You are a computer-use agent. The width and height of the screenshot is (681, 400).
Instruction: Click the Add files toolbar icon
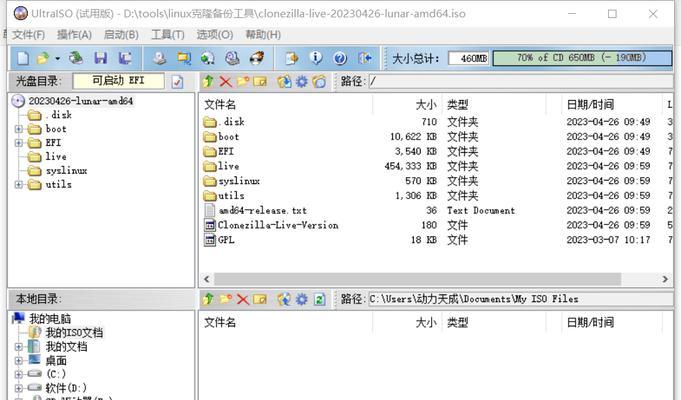point(291,58)
